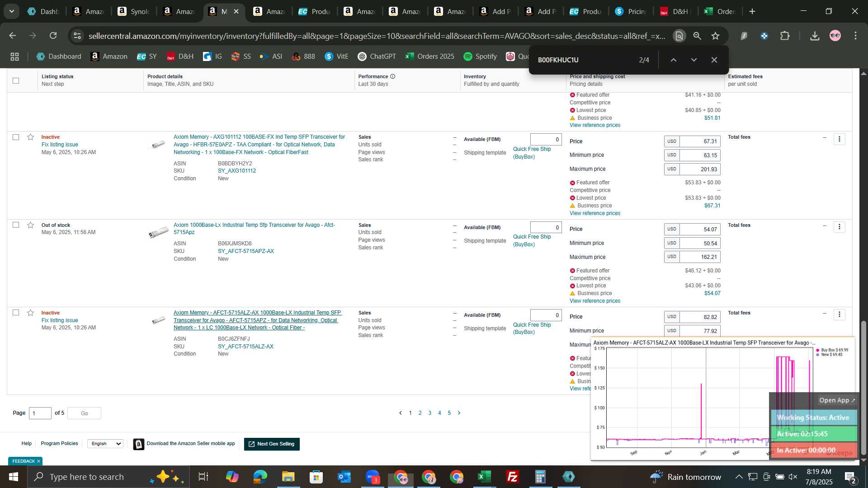Viewport: 868px width, 488px height.
Task: Click Quick Free Ship template for AXG101112
Action: [x=532, y=153]
